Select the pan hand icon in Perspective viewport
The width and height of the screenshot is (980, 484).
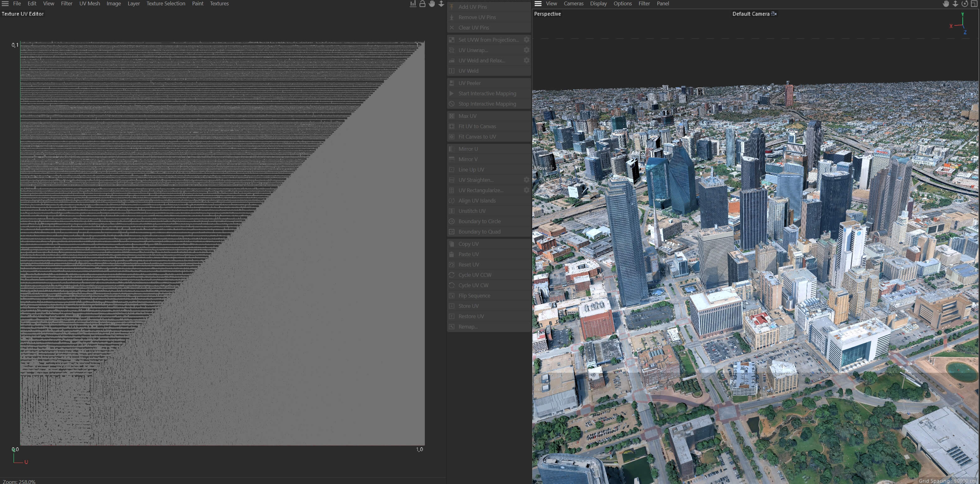pos(946,4)
